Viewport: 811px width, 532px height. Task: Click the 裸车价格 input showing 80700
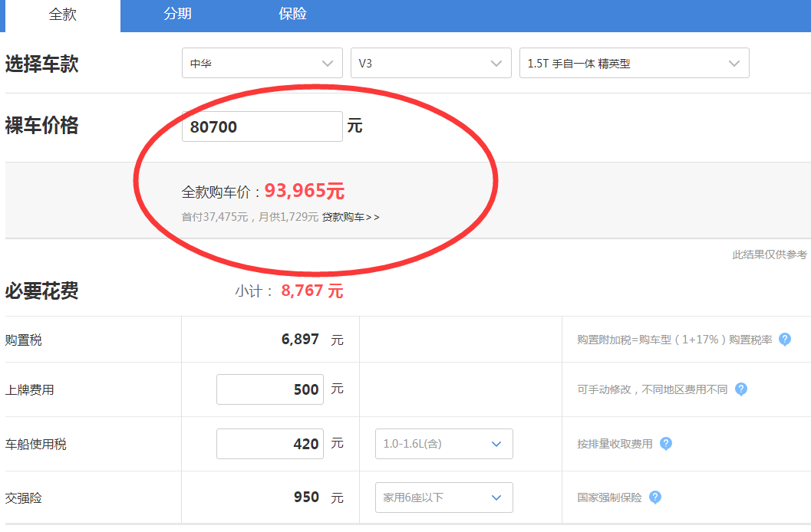click(x=262, y=126)
